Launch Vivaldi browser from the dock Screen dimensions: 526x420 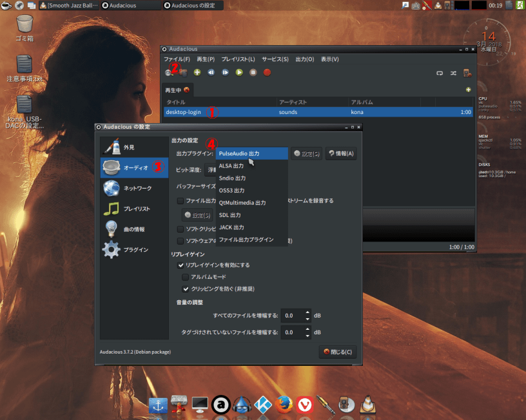coord(305,405)
